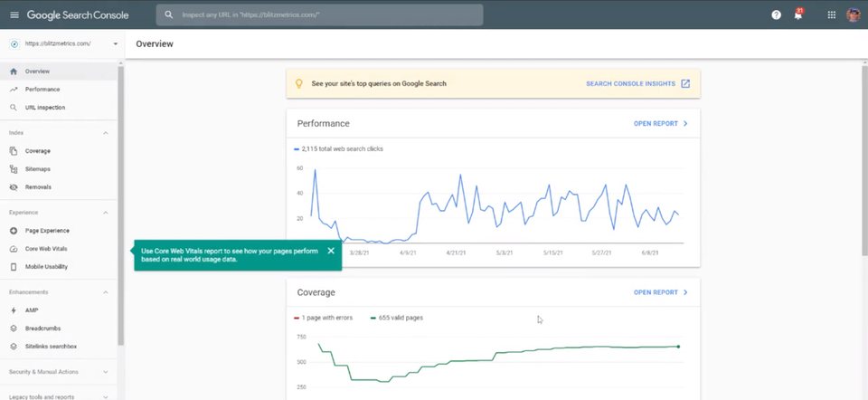Image resolution: width=868 pixels, height=400 pixels.
Task: Open Removals in the sidebar
Action: (58, 187)
